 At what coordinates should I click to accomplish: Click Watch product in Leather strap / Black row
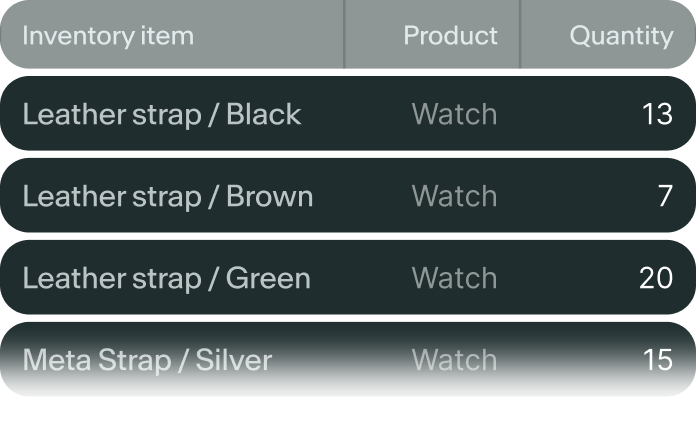454,115
